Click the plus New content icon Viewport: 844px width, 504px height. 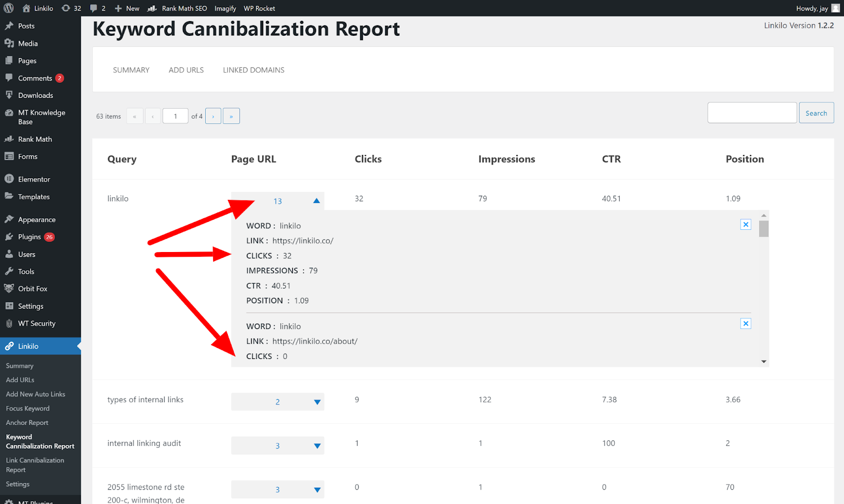(x=118, y=8)
